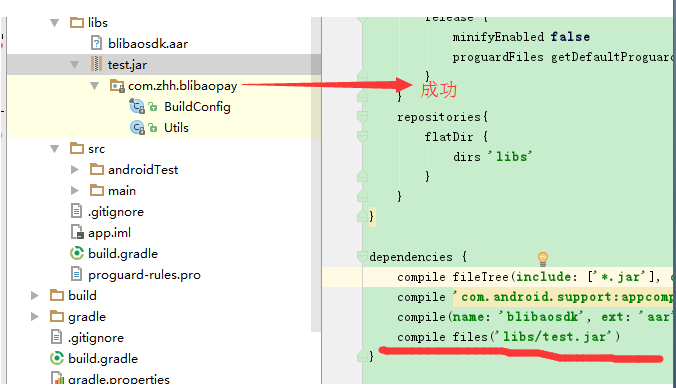Click the project tree vertical scrollbar
The image size is (676, 388).
[316, 174]
